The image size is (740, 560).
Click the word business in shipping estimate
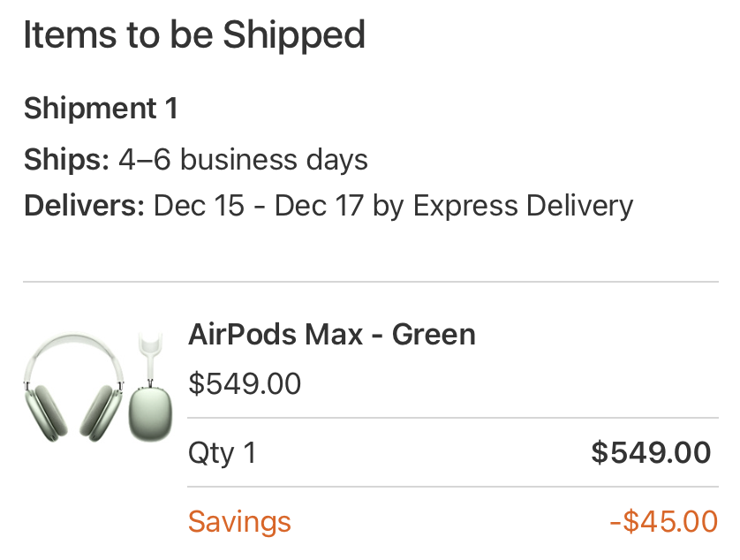238,160
